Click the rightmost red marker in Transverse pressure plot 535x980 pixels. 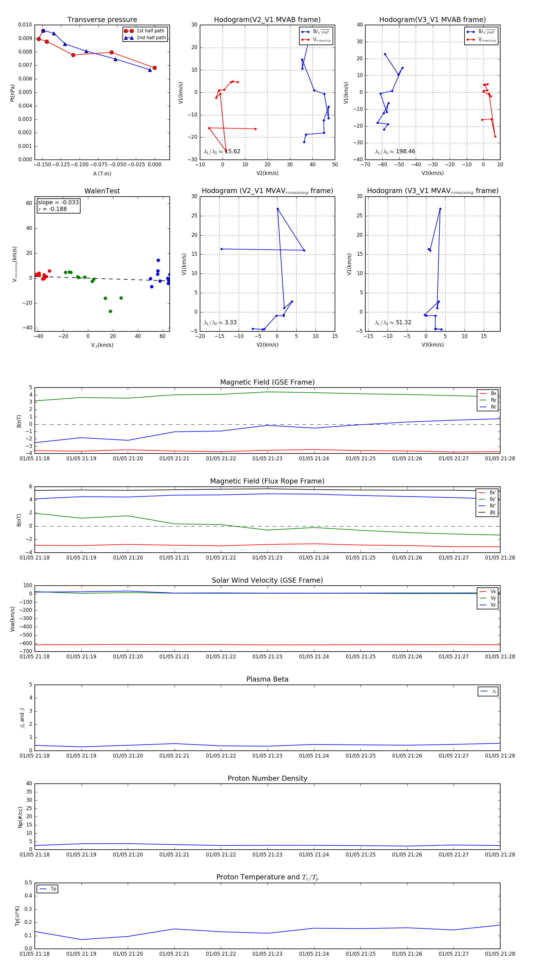click(x=155, y=68)
